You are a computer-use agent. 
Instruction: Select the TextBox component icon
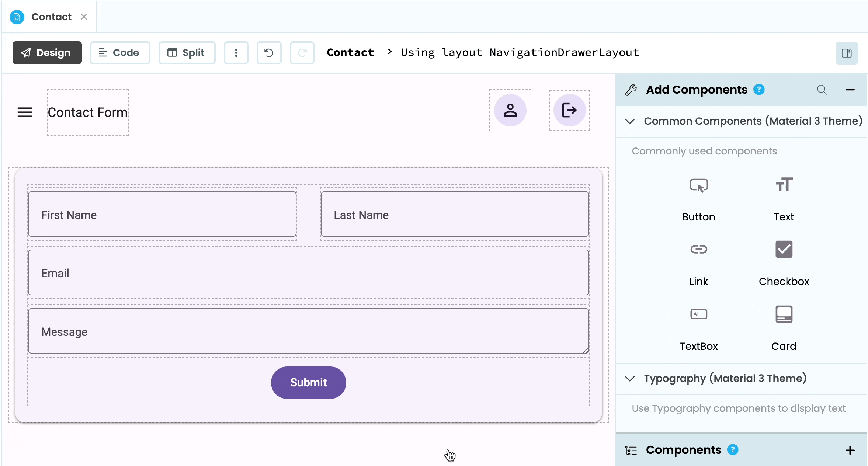(698, 314)
